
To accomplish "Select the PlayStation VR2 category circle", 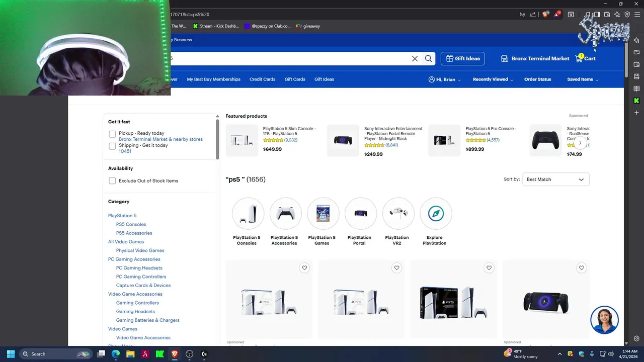I will pyautogui.click(x=398, y=213).
